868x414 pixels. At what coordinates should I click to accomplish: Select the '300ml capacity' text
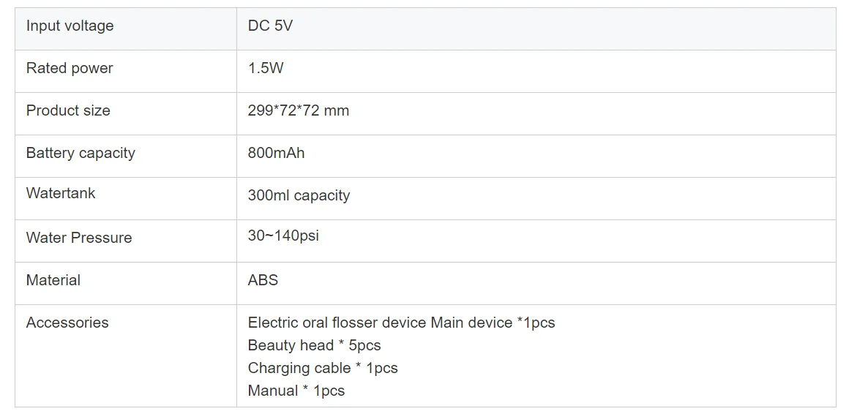tap(299, 196)
